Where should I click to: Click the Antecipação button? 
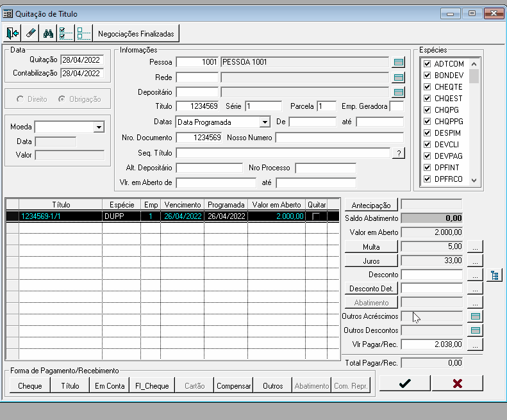(371, 205)
